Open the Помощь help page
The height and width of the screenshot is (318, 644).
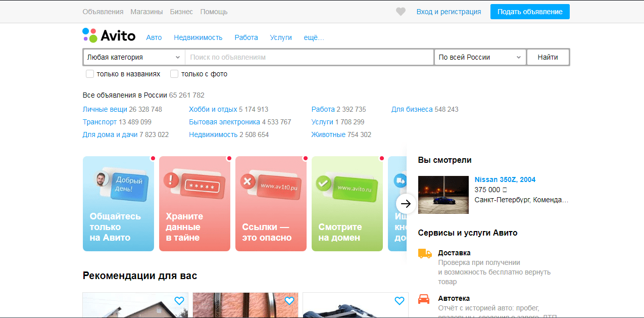click(214, 12)
